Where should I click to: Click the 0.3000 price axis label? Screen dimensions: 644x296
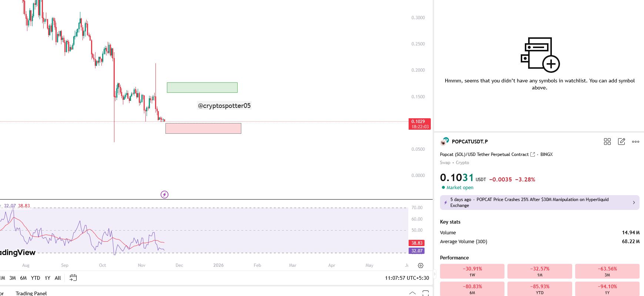coord(418,18)
